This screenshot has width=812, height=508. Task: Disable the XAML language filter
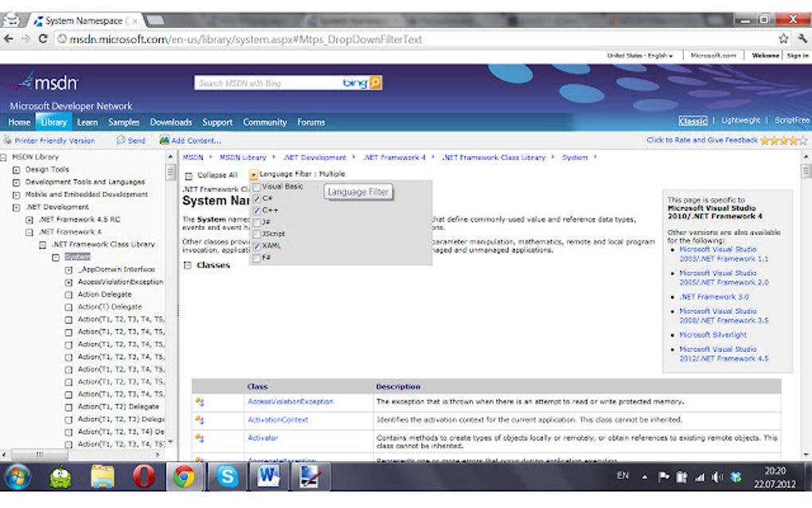[x=256, y=246]
